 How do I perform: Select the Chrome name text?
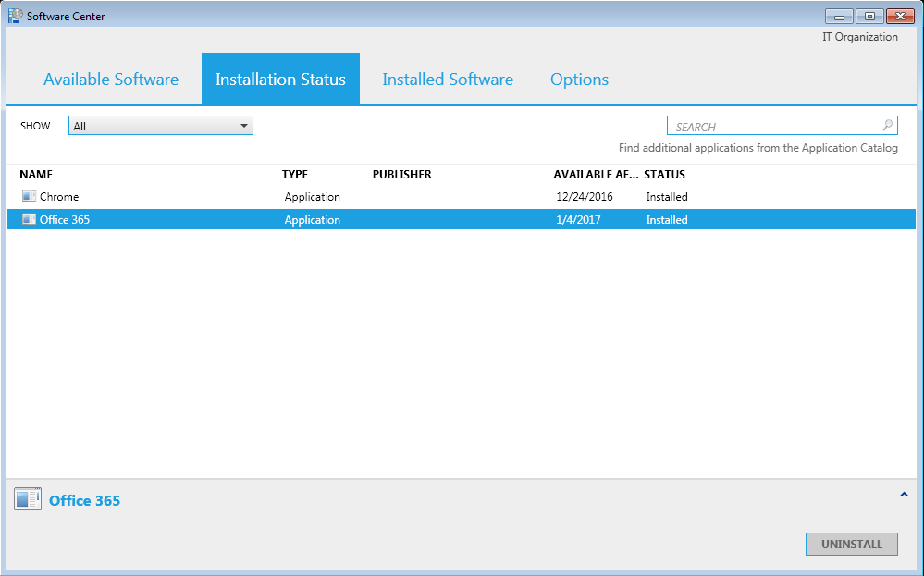click(59, 197)
